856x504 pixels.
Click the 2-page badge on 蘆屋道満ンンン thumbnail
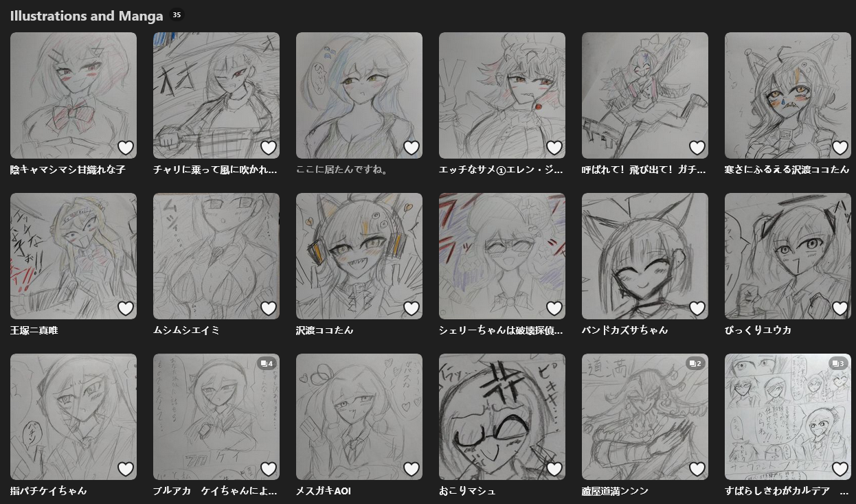point(695,363)
